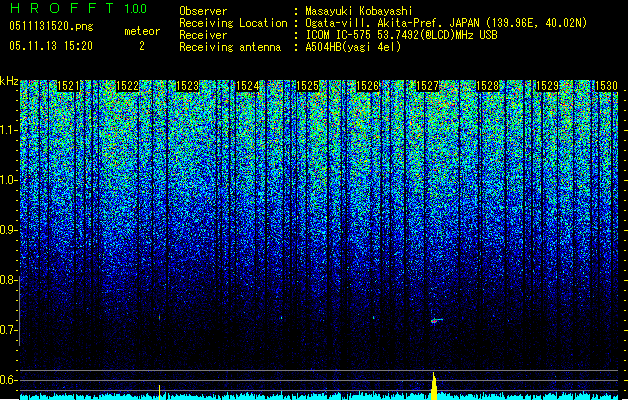Click the small yellow spike near 1523
The height and width of the screenshot is (400, 629).
(x=159, y=392)
